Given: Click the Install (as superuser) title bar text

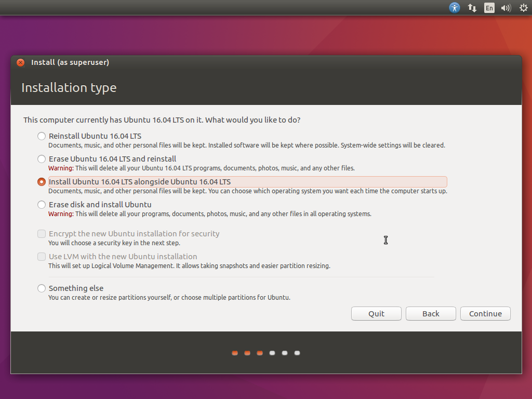Looking at the screenshot, I should (x=70, y=62).
